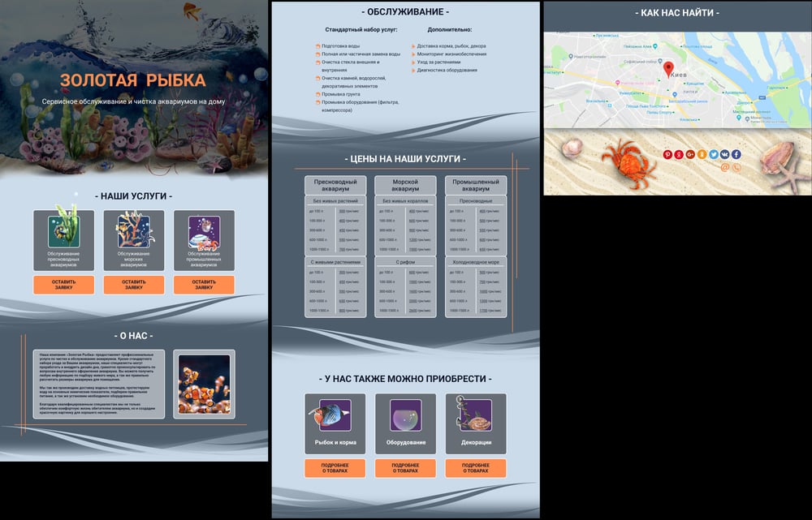This screenshot has height=520, width=812.
Task: Select the industrial aquarium crab icon
Action: coord(204,233)
